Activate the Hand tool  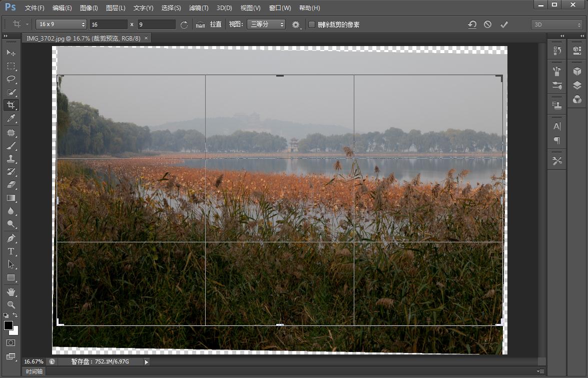11,291
